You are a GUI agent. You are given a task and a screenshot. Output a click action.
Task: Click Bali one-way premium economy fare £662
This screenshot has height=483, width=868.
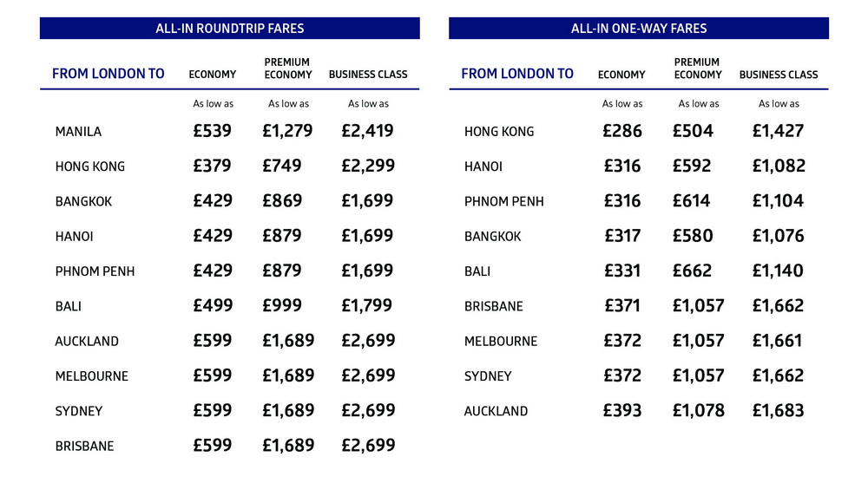692,271
